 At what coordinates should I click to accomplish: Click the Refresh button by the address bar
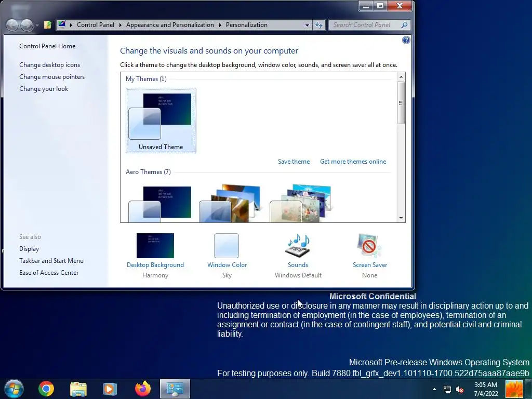click(x=319, y=25)
